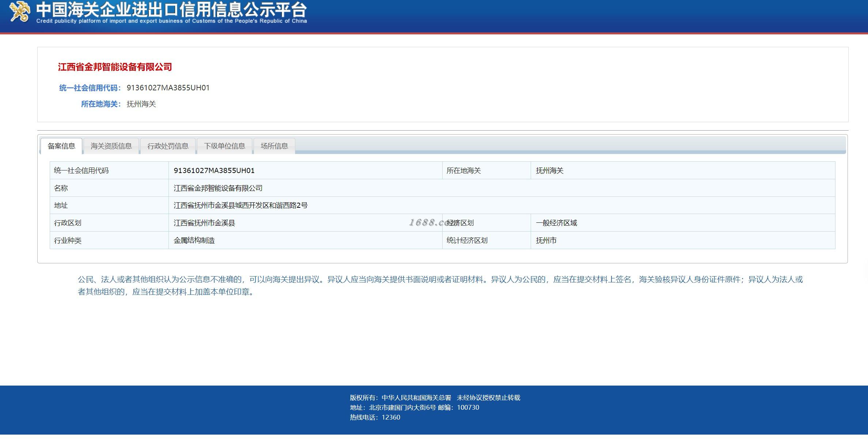The width and height of the screenshot is (868, 443).
Task: Click the China Customs emblem logo
Action: click(x=19, y=12)
